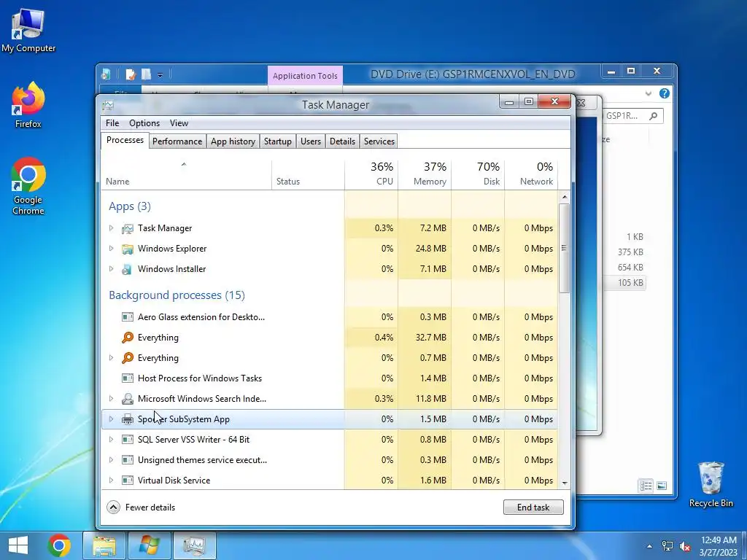Click the Aero Glass extension process icon

[127, 317]
